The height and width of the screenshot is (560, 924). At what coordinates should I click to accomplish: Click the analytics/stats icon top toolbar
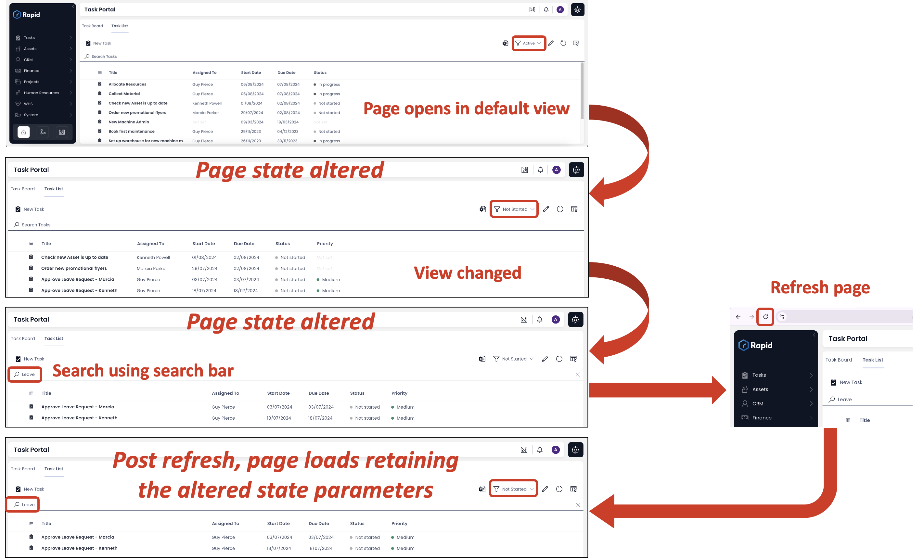click(x=532, y=9)
